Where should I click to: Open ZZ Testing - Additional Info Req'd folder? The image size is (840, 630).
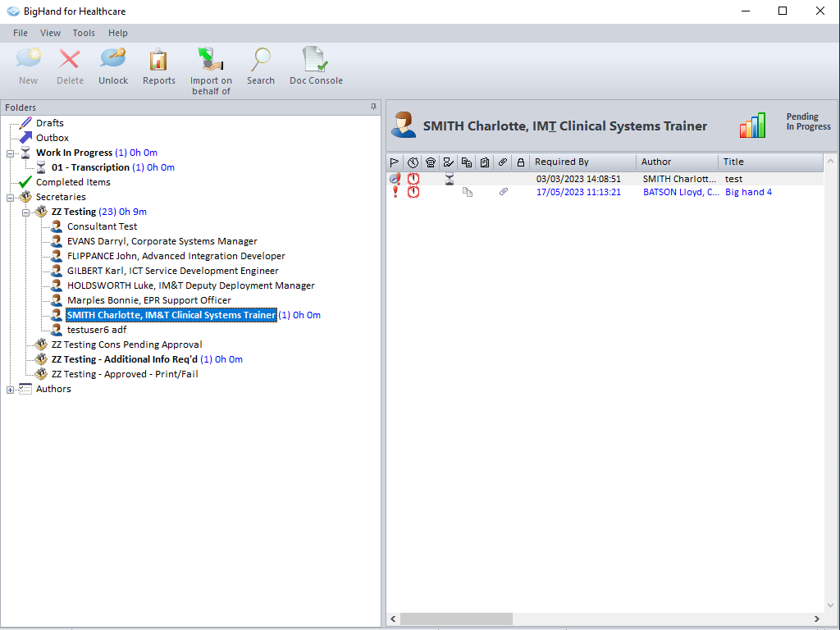click(x=125, y=359)
